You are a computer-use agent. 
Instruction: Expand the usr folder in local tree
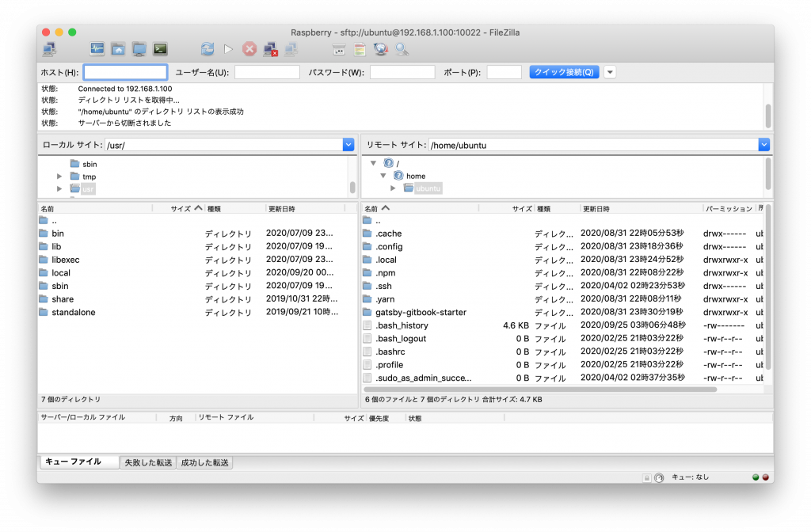[59, 188]
